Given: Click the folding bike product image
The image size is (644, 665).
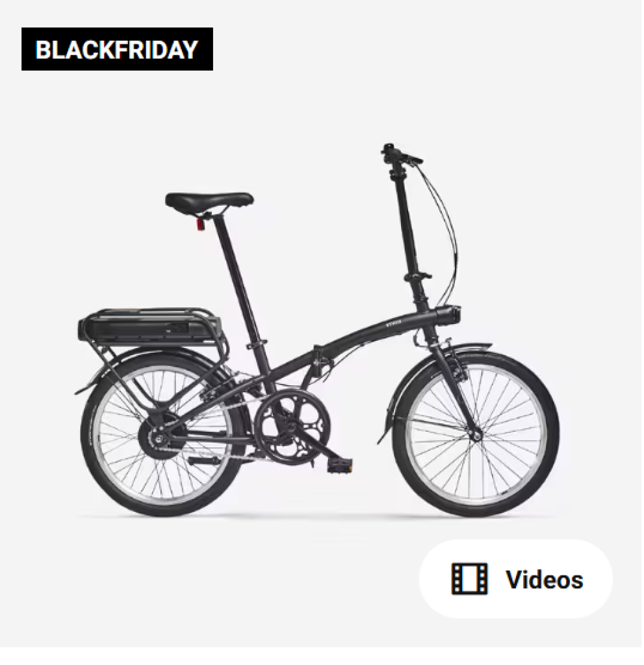Looking at the screenshot, I should click(x=317, y=331).
